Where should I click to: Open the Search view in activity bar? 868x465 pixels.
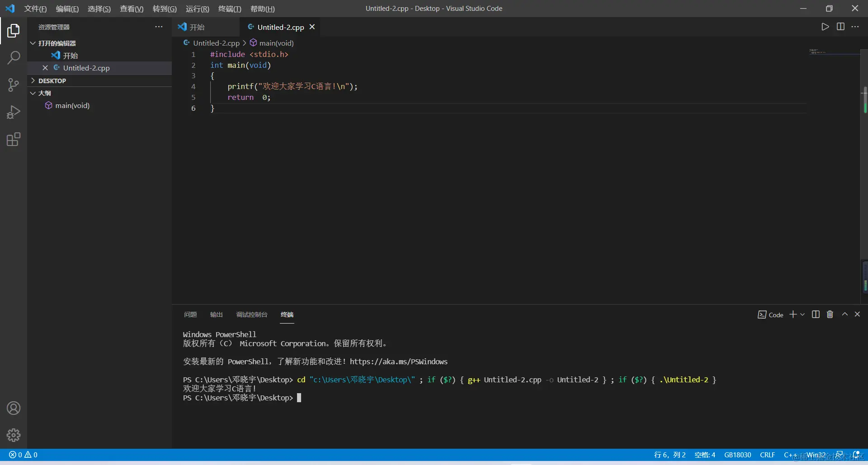[14, 57]
